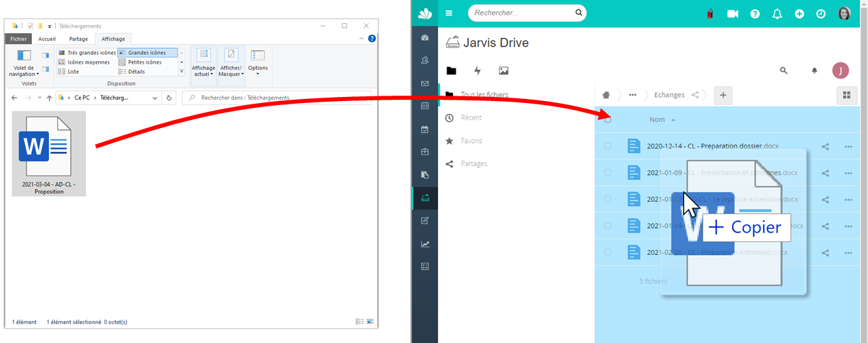Expand the collapsed breadcrumb ellipsis in Drive

[x=633, y=95]
